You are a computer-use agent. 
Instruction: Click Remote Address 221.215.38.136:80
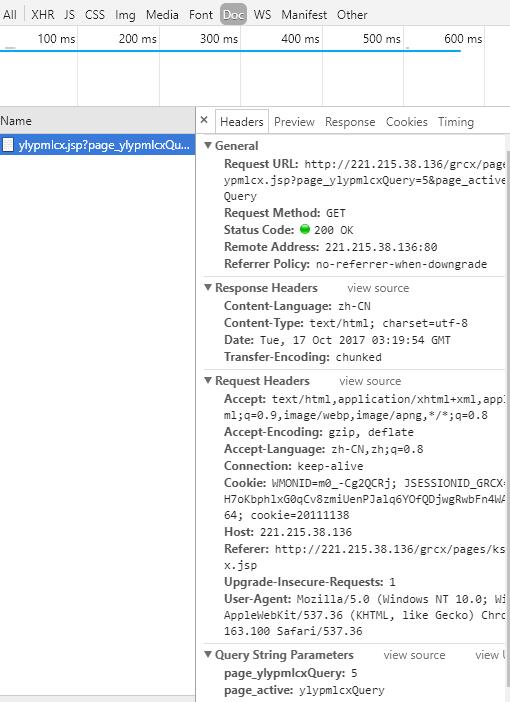[381, 247]
